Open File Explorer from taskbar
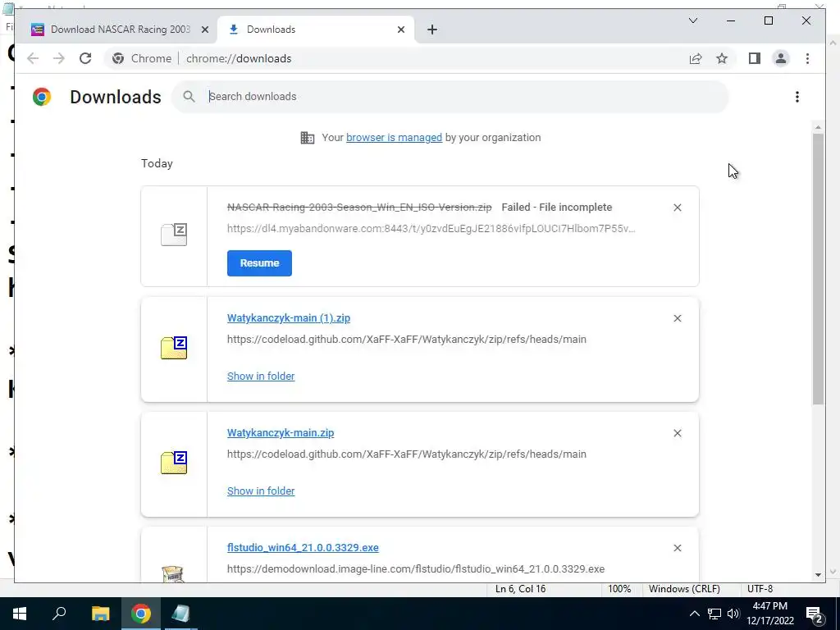 tap(100, 614)
